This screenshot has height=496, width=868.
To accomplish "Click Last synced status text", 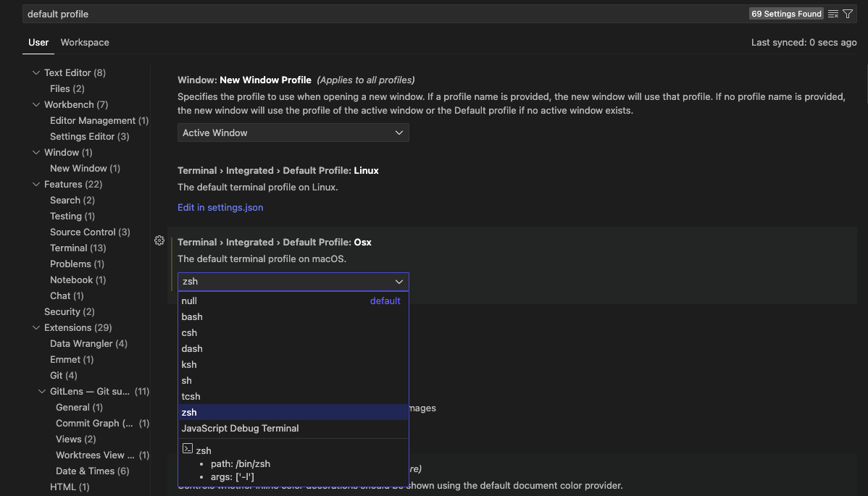I will tap(804, 43).
